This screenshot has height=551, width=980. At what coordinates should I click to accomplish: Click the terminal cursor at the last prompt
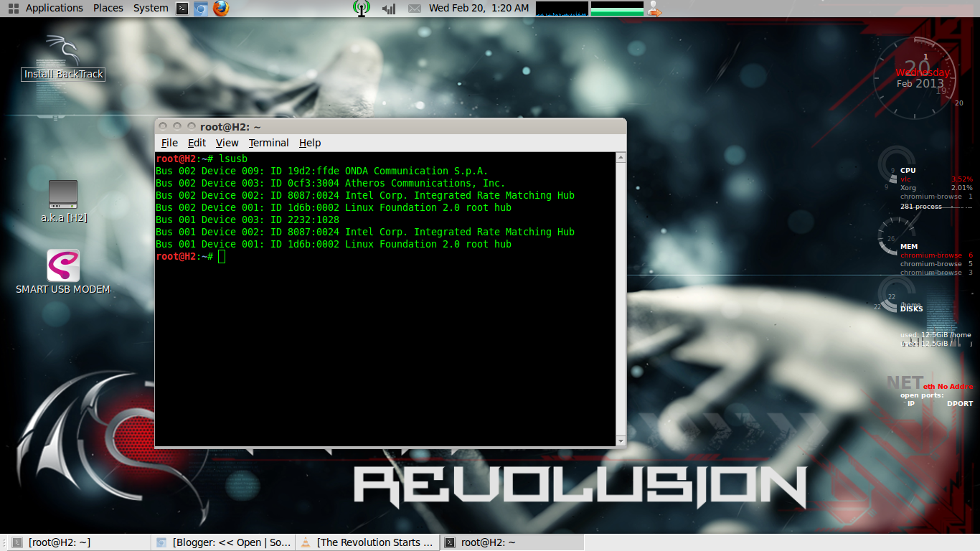(222, 257)
